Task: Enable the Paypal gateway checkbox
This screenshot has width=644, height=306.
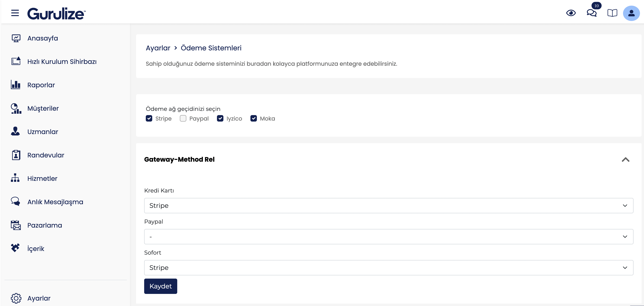Action: 183,119
